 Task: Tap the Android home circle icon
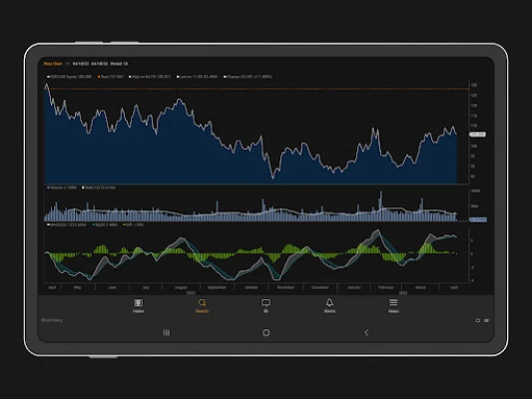pos(266,332)
